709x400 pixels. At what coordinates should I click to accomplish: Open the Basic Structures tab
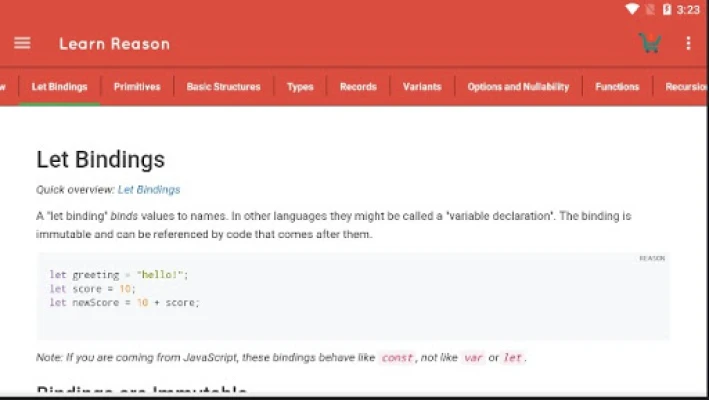click(x=223, y=87)
